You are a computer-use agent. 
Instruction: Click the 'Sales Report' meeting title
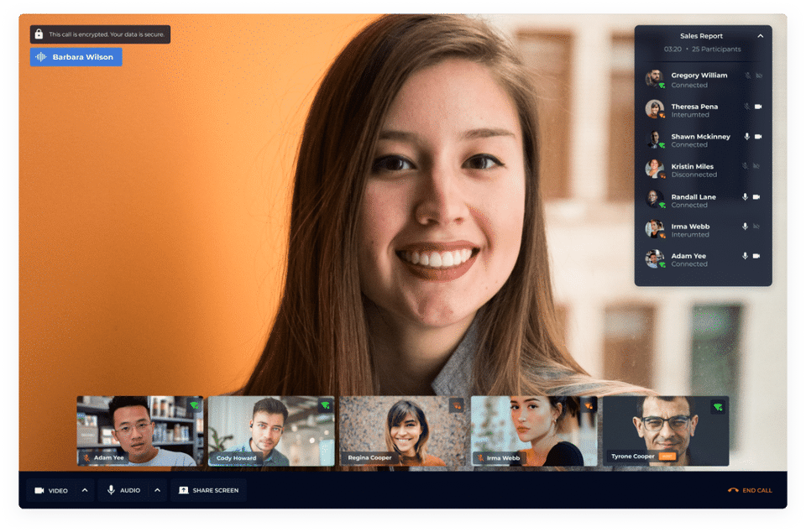tap(701, 36)
